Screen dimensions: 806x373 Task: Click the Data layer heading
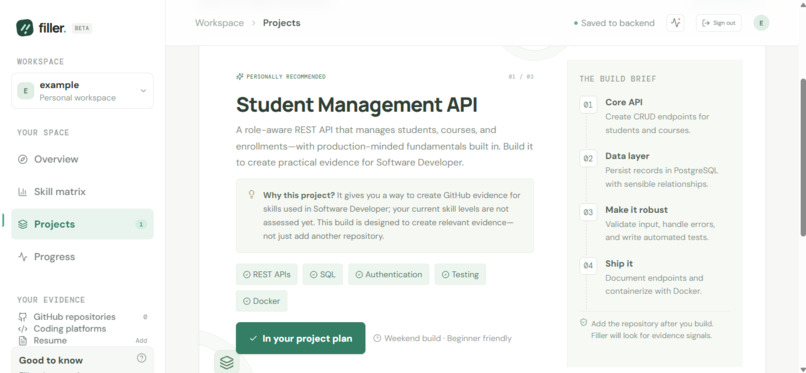click(x=627, y=156)
